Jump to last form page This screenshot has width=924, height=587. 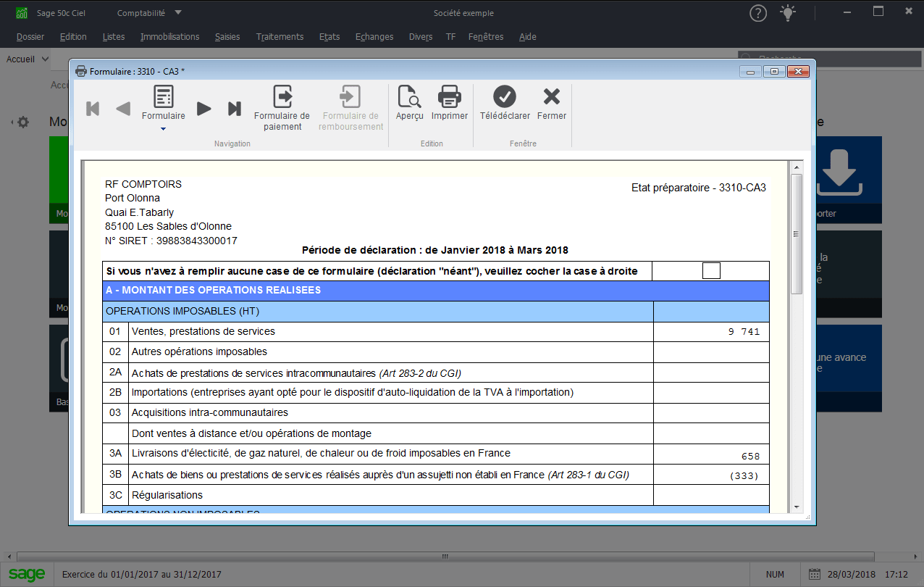[x=234, y=109]
